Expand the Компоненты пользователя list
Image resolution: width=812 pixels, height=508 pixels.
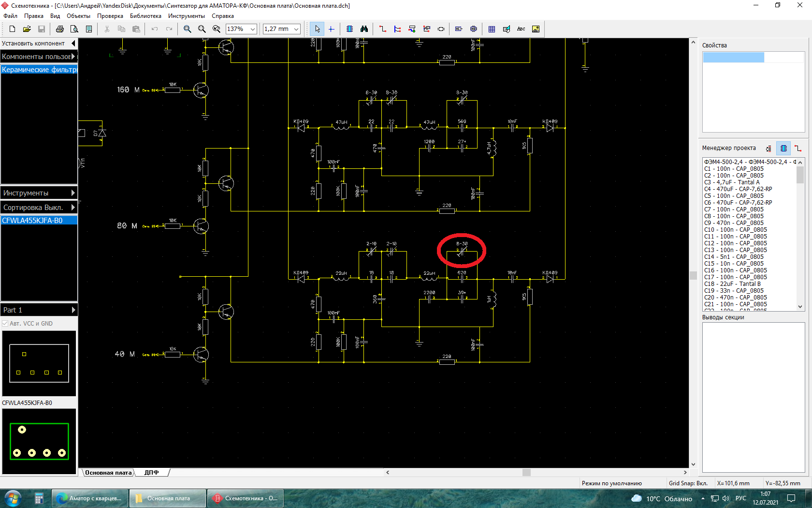coord(73,57)
